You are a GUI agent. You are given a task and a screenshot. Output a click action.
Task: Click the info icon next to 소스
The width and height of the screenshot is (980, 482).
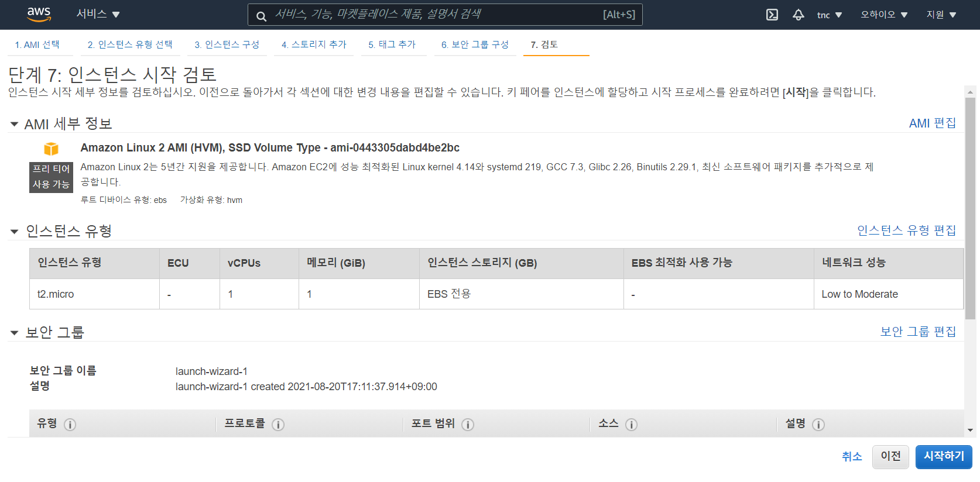[x=631, y=425]
